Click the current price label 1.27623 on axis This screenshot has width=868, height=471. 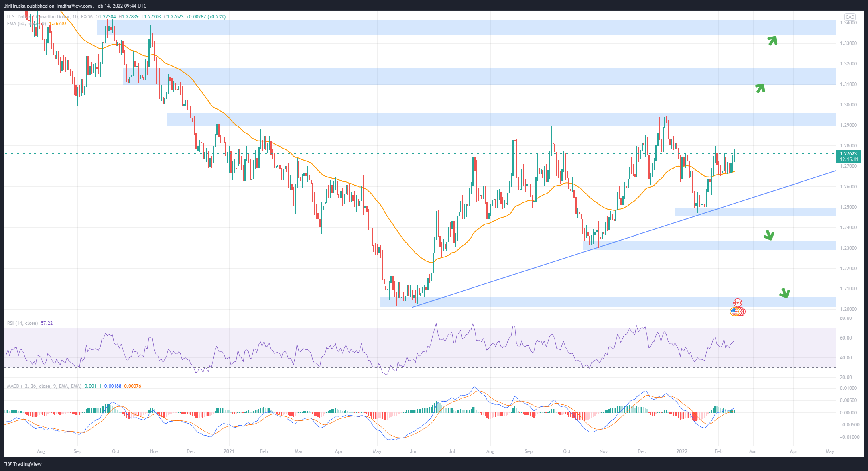click(x=848, y=154)
